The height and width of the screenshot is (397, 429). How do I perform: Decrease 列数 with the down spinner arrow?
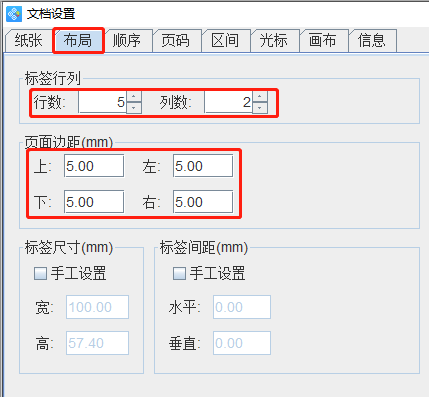pyautogui.click(x=260, y=108)
